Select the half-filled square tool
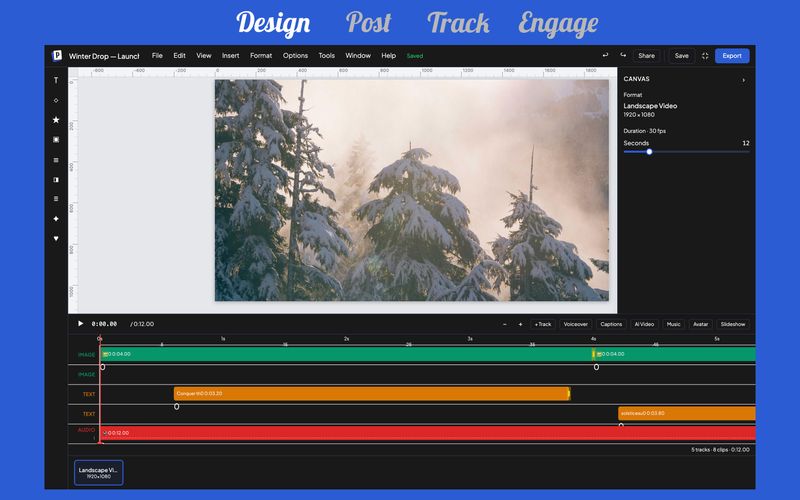Screen dimensions: 800x500 click(56, 180)
